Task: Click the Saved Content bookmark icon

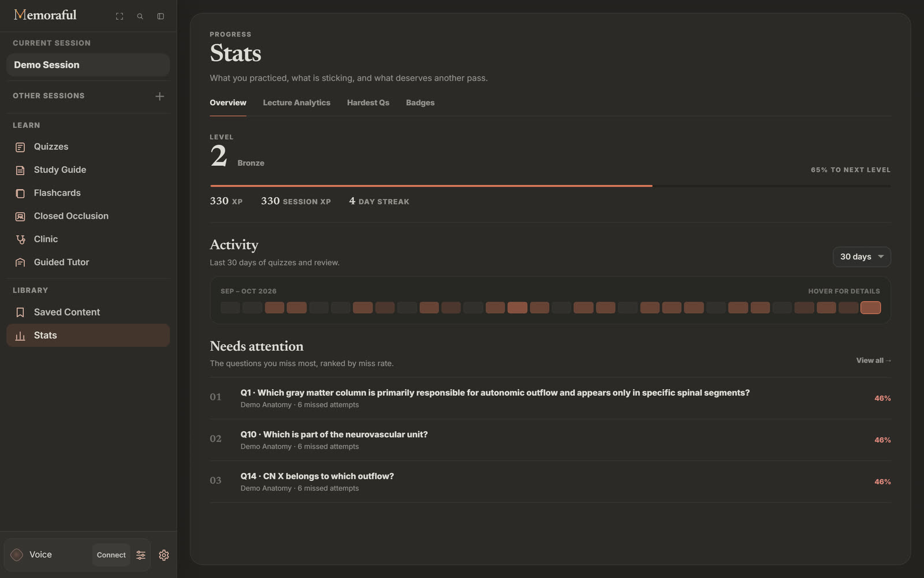Action: [x=20, y=313]
